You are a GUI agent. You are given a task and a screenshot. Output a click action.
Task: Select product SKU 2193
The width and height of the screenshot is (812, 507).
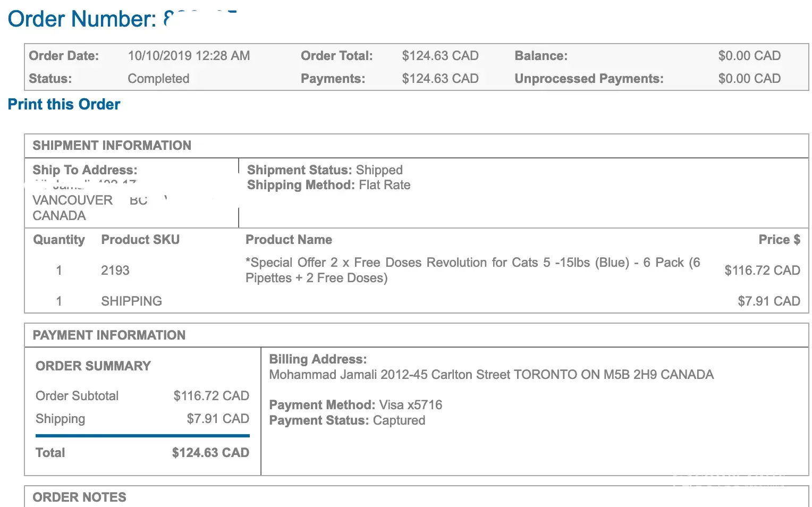[x=115, y=271]
